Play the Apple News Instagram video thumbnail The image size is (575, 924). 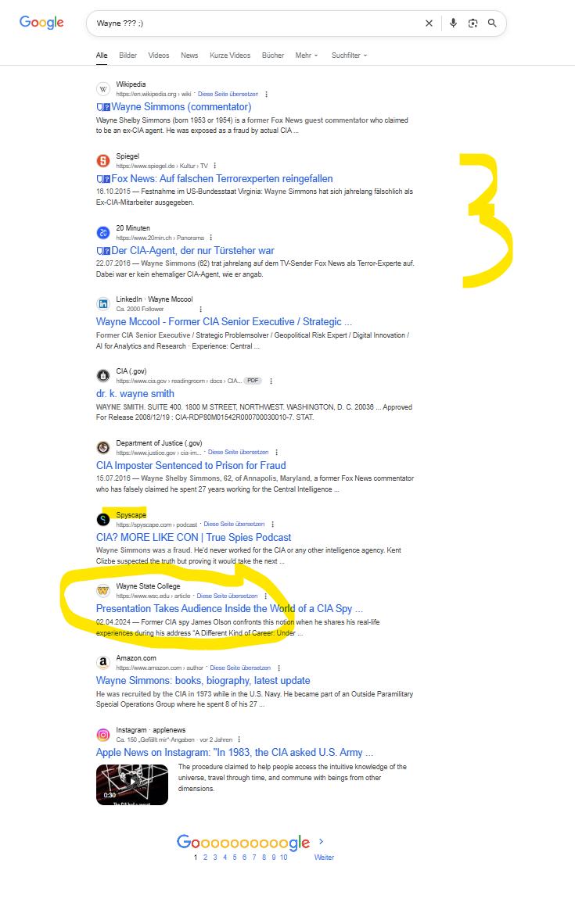pyautogui.click(x=132, y=784)
